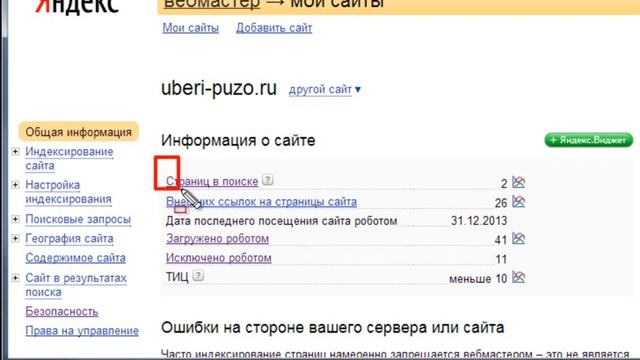Click the Информация о сайте heading
640x360 pixels.
pos(238,140)
